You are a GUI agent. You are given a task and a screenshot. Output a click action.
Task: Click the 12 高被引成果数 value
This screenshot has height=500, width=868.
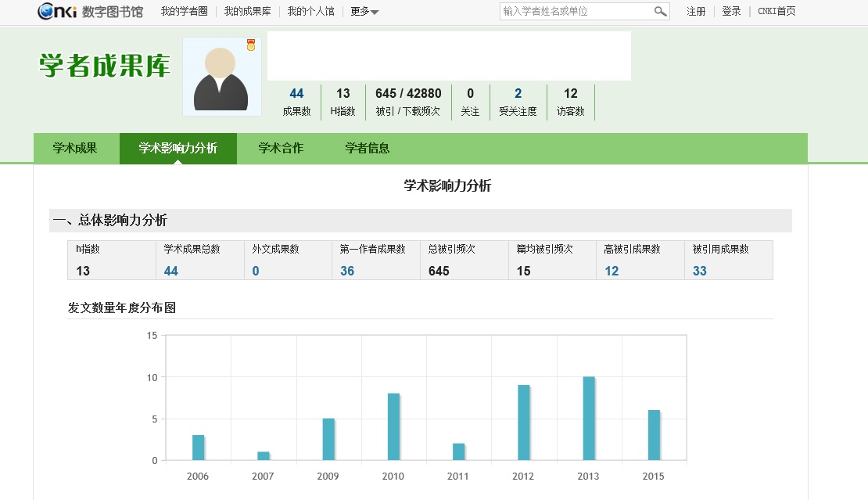pyautogui.click(x=612, y=272)
